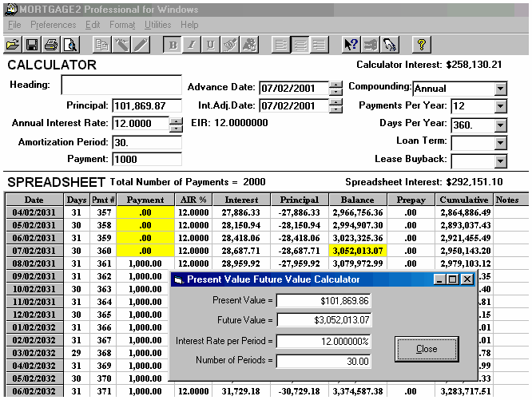Image resolution: width=532 pixels, height=400 pixels.
Task: Expand the Compounding dropdown
Action: point(500,89)
